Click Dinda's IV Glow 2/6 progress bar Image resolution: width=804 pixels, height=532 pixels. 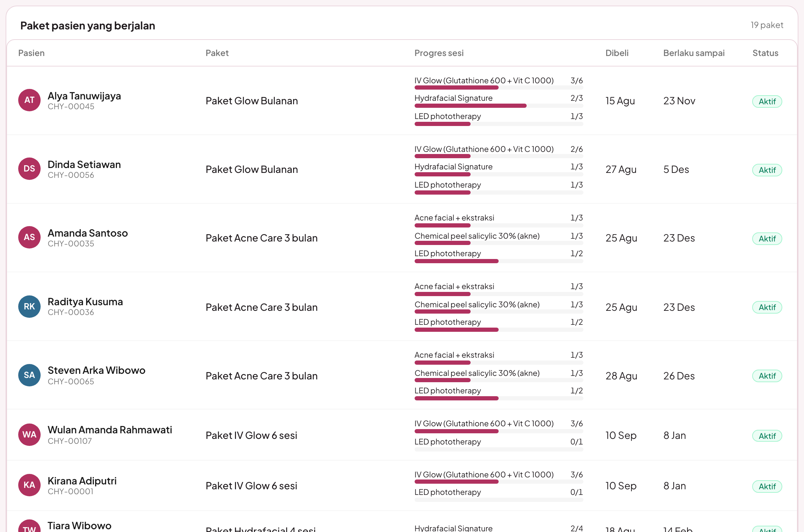(499, 156)
